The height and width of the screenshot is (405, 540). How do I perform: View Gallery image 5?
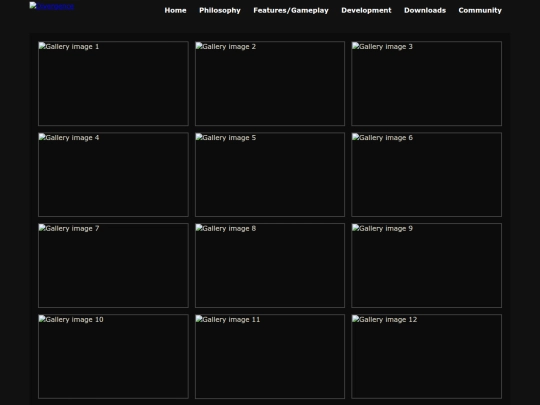pyautogui.click(x=270, y=175)
